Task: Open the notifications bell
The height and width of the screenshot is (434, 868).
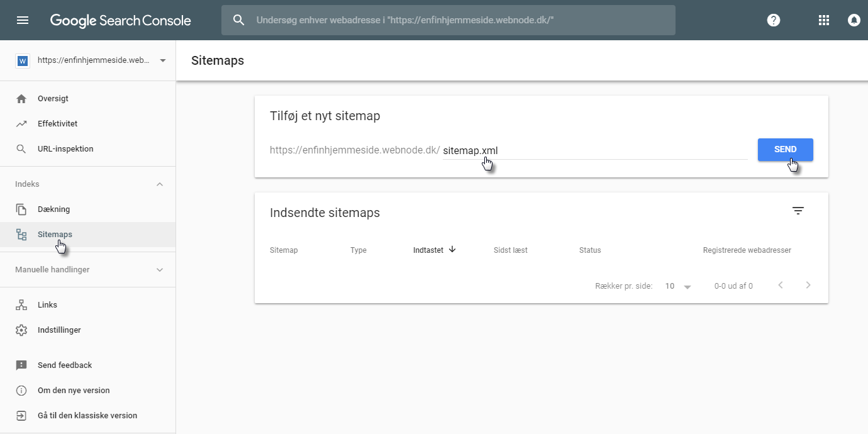Action: point(854,20)
